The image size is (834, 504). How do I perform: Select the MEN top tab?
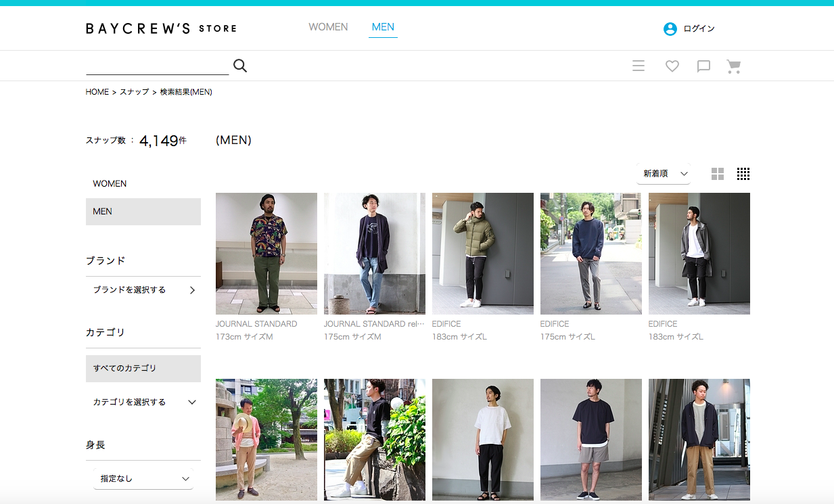tap(383, 27)
